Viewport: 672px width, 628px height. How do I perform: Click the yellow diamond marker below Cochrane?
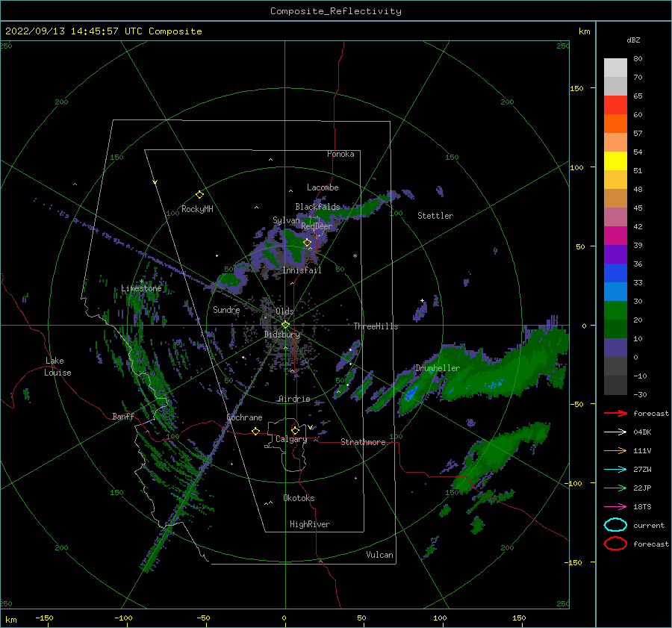255,431
